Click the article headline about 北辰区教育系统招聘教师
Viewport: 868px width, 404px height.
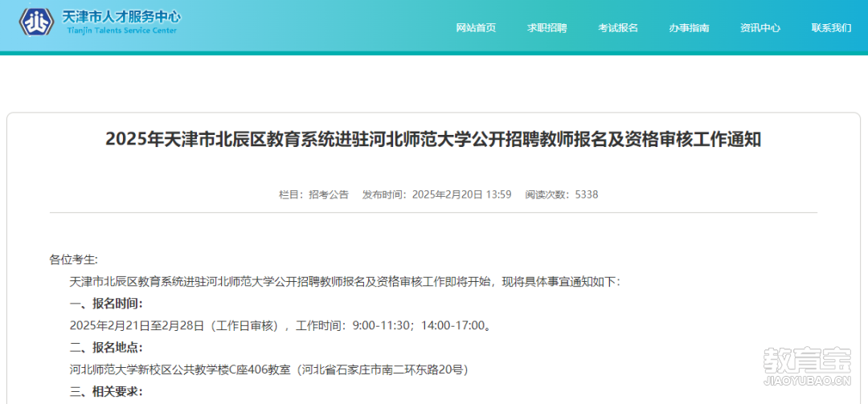point(433,140)
